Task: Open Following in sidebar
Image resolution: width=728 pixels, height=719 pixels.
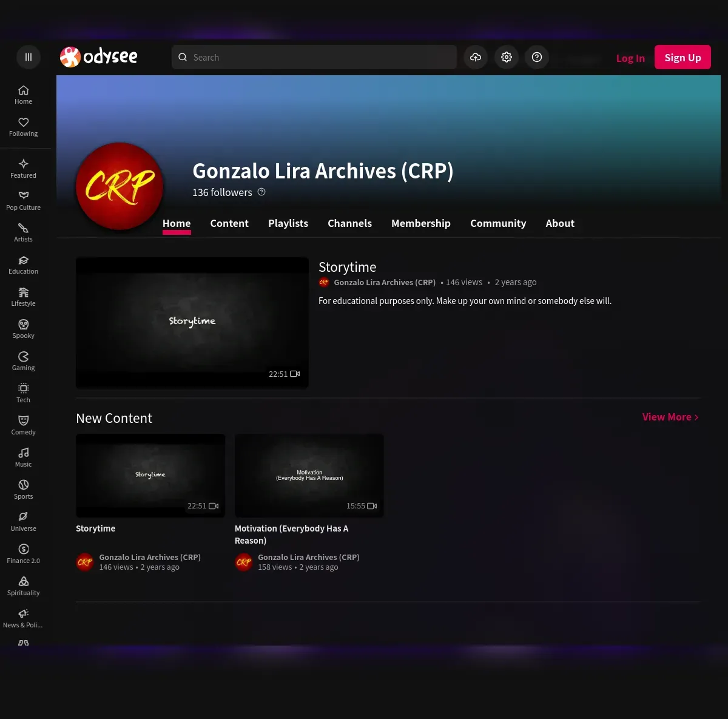Action: 24,127
